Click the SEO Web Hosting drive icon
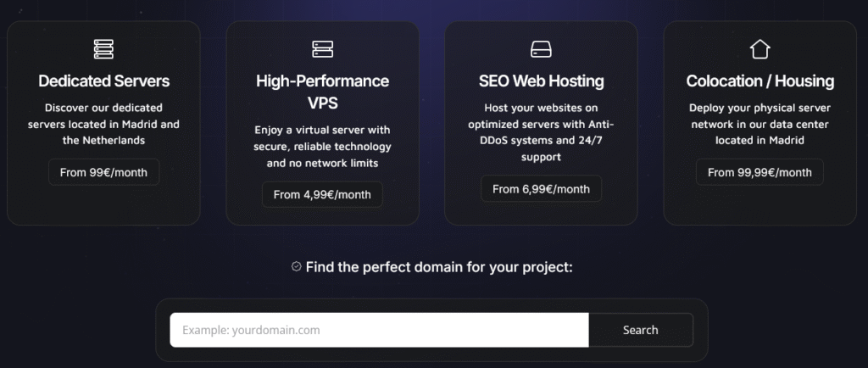Screen dimensions: 868x368 (x=541, y=49)
